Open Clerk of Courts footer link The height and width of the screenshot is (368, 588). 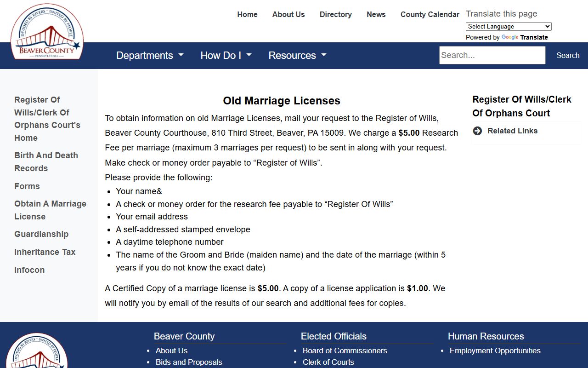(328, 362)
